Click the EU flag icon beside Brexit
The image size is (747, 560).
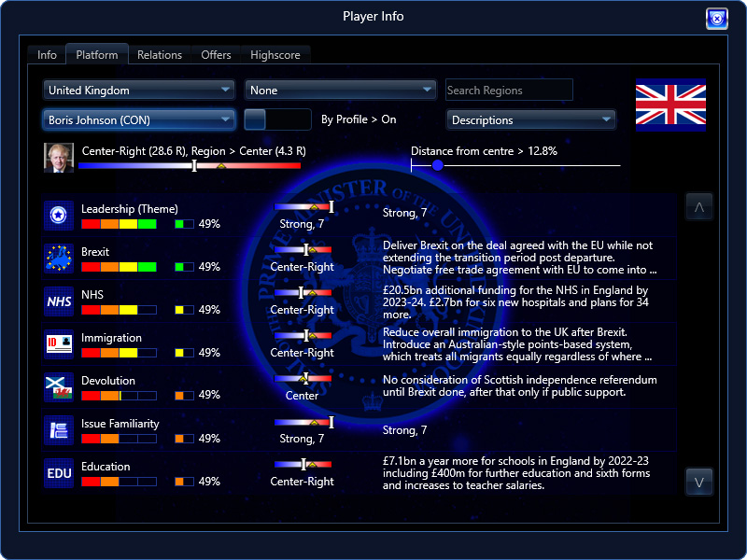pos(58,259)
